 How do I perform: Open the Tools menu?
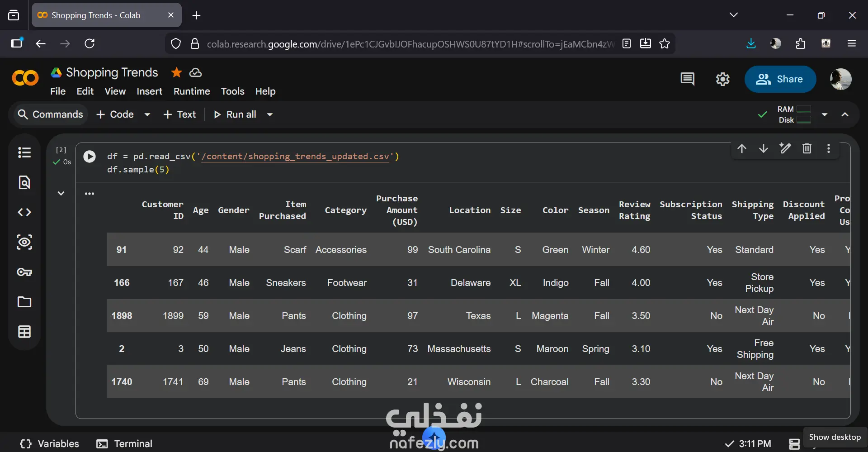tap(233, 91)
